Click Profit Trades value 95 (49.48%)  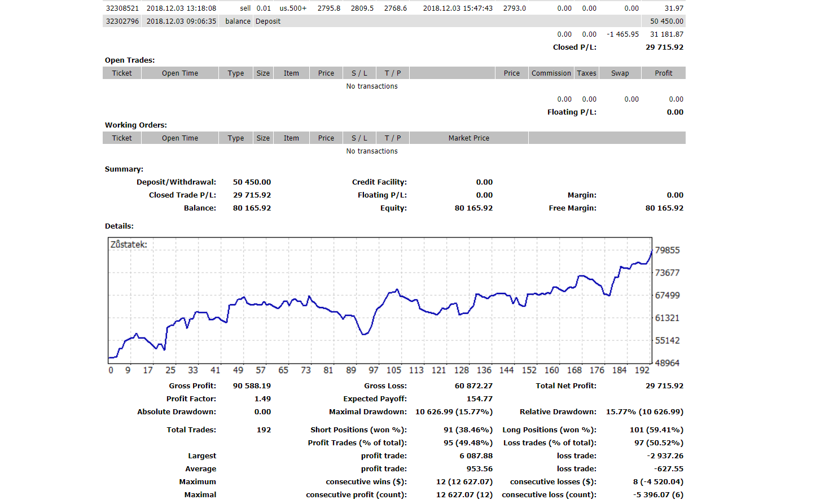(x=468, y=443)
